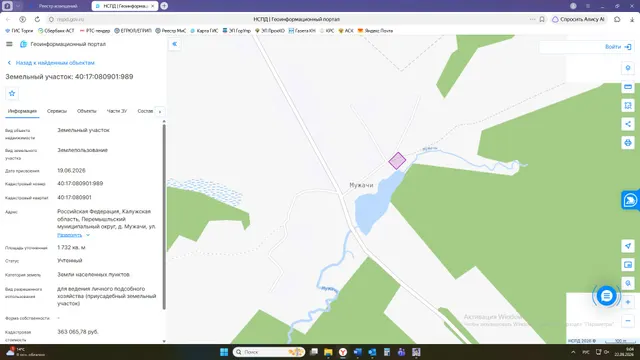Image resolution: width=640 pixels, height=360 pixels.
Task: Close the НСПД browser tab
Action: coord(153,6)
